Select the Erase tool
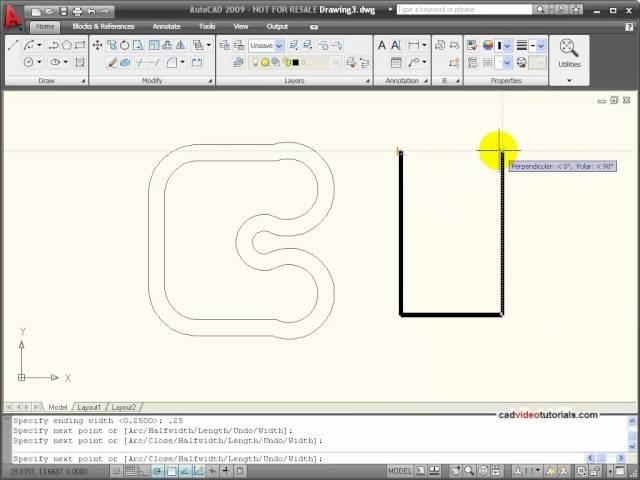The width and height of the screenshot is (640, 480). [x=112, y=62]
